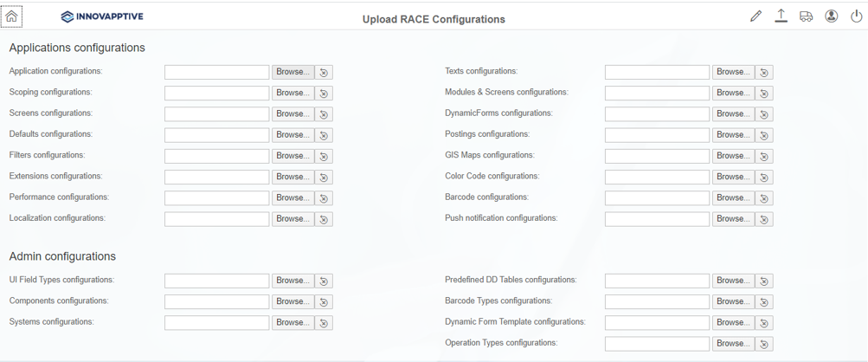Browse for Push notification configurations file
This screenshot has width=868, height=362.
point(733,219)
